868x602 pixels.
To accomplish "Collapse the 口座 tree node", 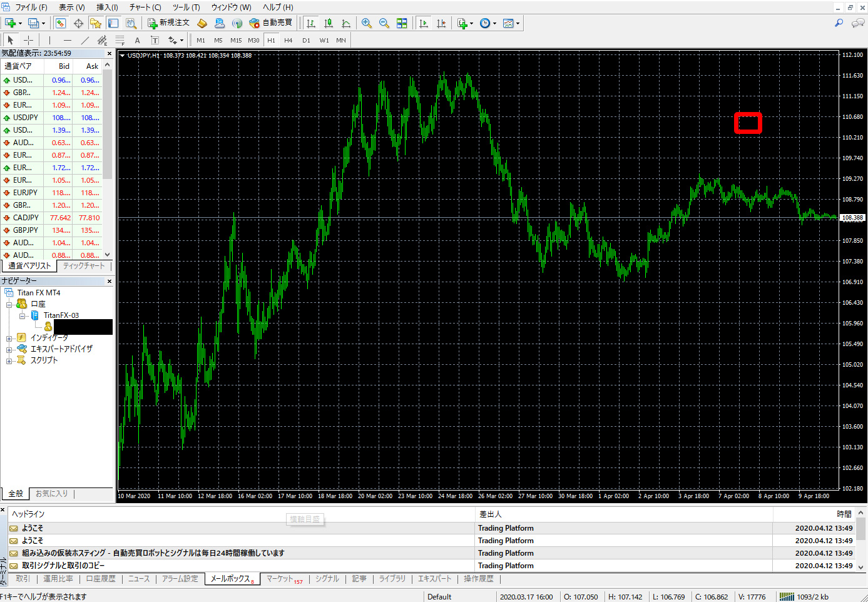I will point(9,305).
